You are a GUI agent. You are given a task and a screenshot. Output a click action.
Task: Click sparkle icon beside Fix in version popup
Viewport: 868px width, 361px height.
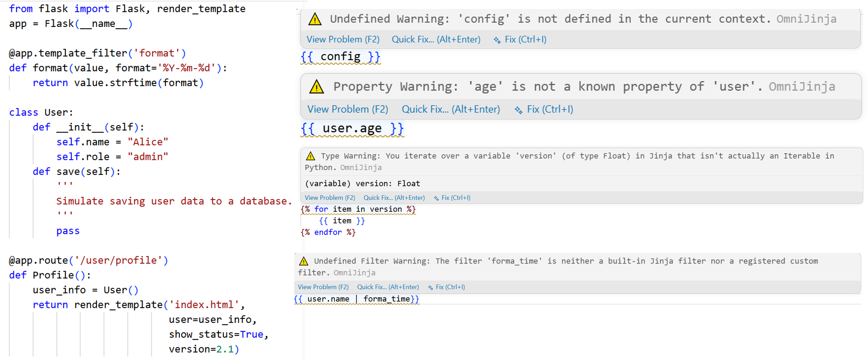tap(436, 198)
